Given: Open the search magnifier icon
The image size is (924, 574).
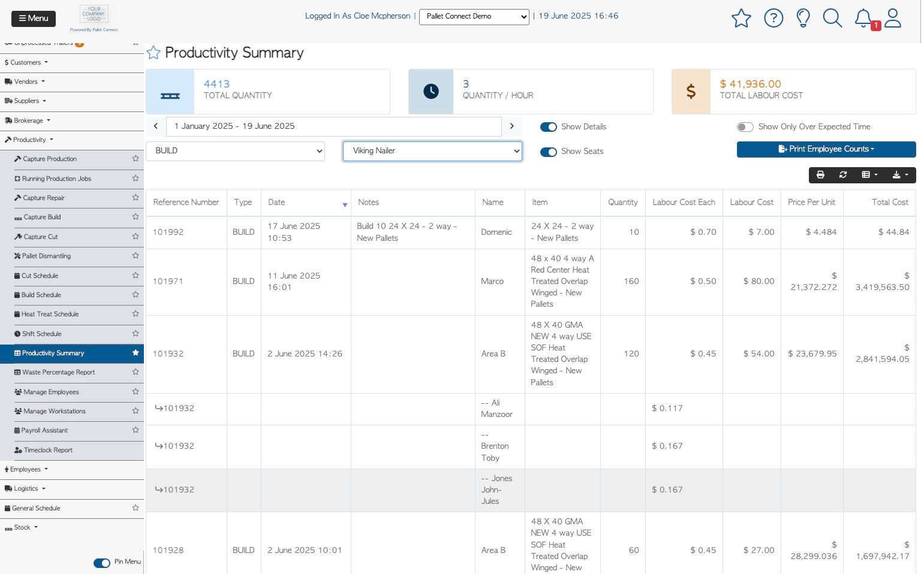Looking at the screenshot, I should point(832,18).
